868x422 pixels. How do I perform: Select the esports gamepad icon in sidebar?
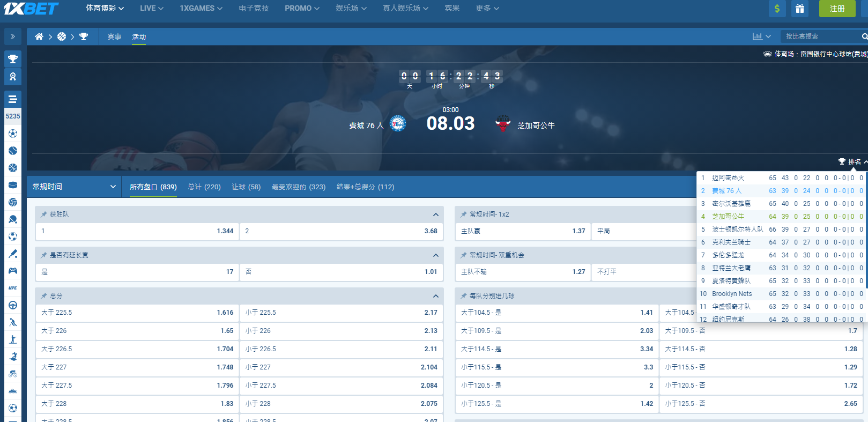13,271
